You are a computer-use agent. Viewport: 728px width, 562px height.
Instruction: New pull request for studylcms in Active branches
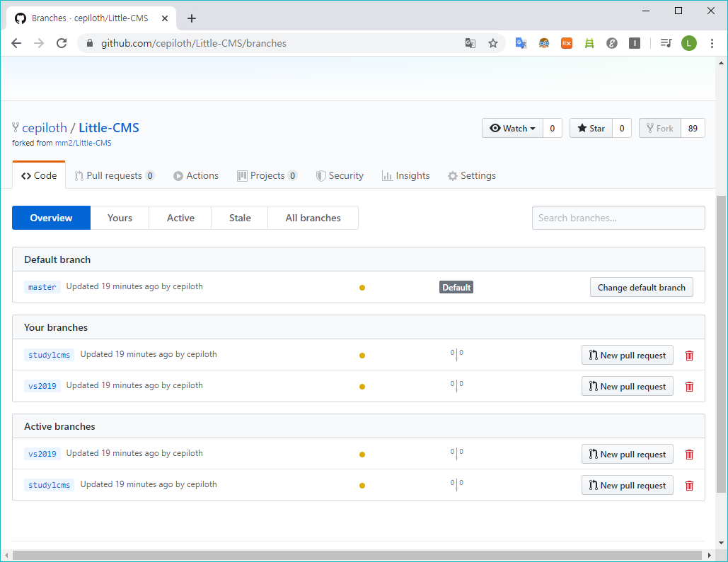tap(628, 486)
